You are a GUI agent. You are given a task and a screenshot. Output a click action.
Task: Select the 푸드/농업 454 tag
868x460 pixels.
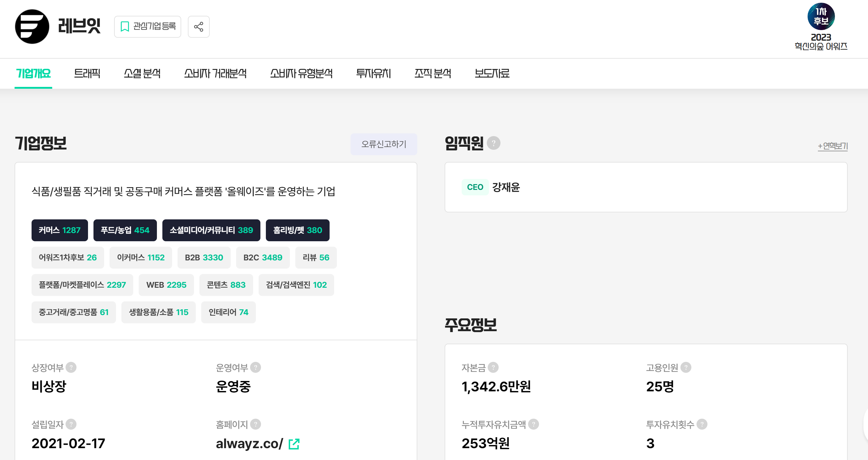click(125, 230)
